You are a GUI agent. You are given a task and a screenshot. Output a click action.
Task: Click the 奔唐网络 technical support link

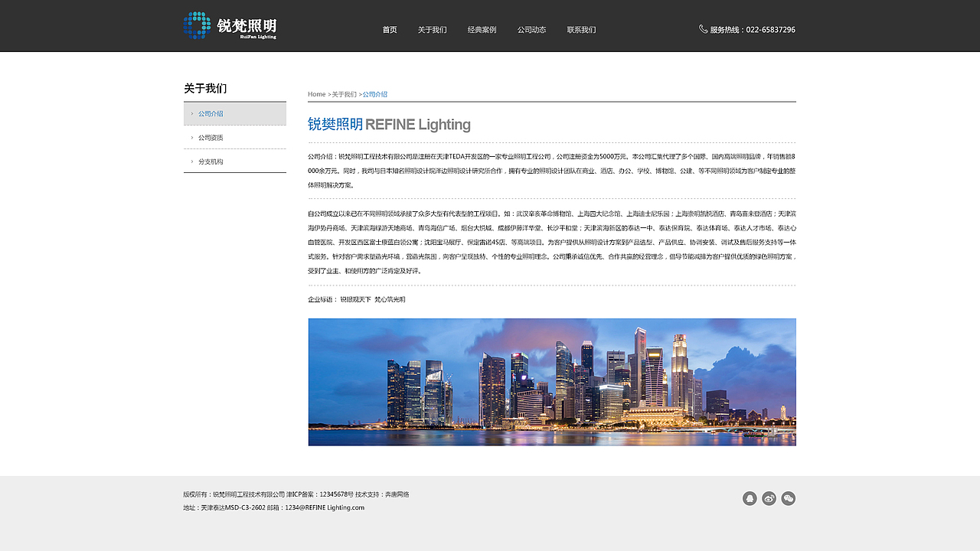[399, 494]
